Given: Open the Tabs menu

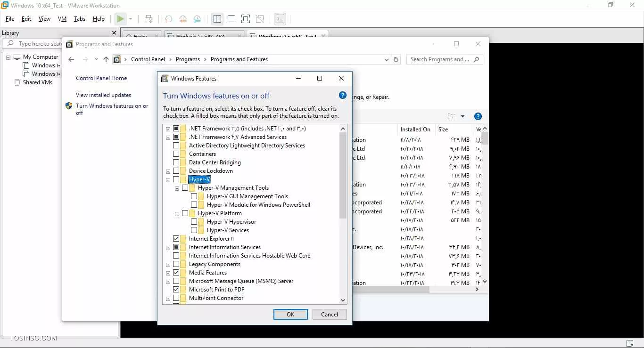Looking at the screenshot, I should point(80,19).
